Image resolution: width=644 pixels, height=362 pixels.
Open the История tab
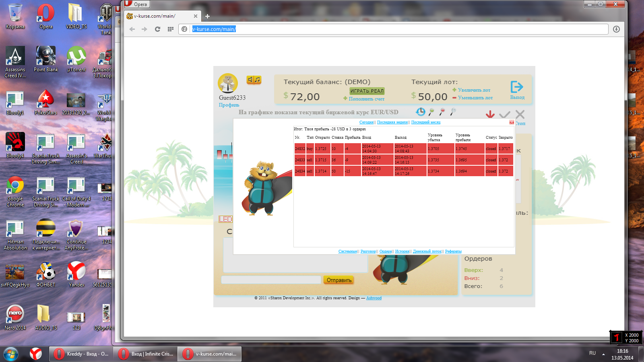[402, 251]
